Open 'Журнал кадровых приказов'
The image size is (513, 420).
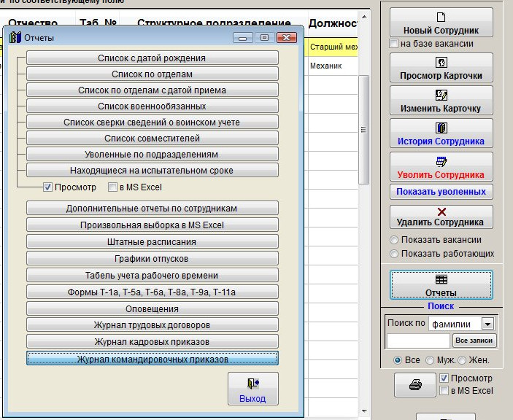click(153, 341)
